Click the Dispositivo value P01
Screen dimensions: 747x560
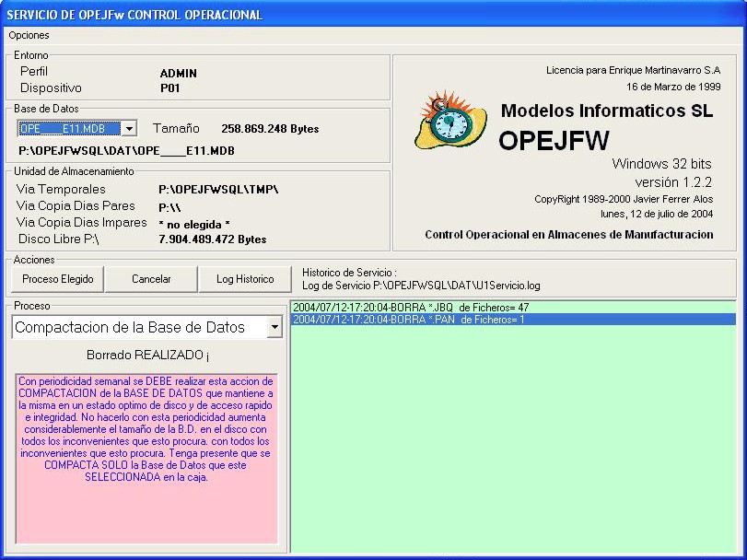(170, 88)
